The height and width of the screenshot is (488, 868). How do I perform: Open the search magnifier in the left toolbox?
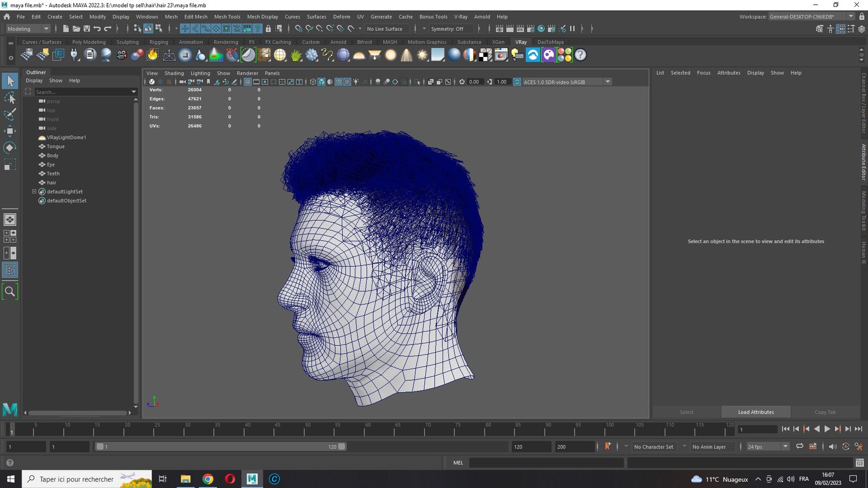click(10, 292)
